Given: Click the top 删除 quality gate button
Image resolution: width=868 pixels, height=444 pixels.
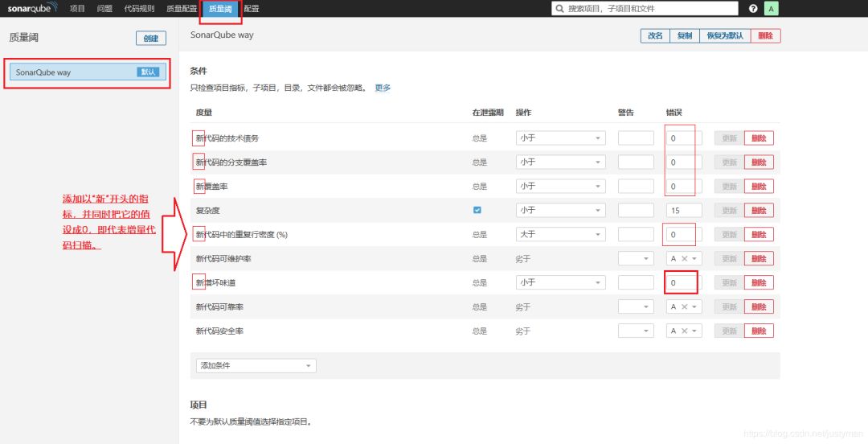Looking at the screenshot, I should (766, 35).
